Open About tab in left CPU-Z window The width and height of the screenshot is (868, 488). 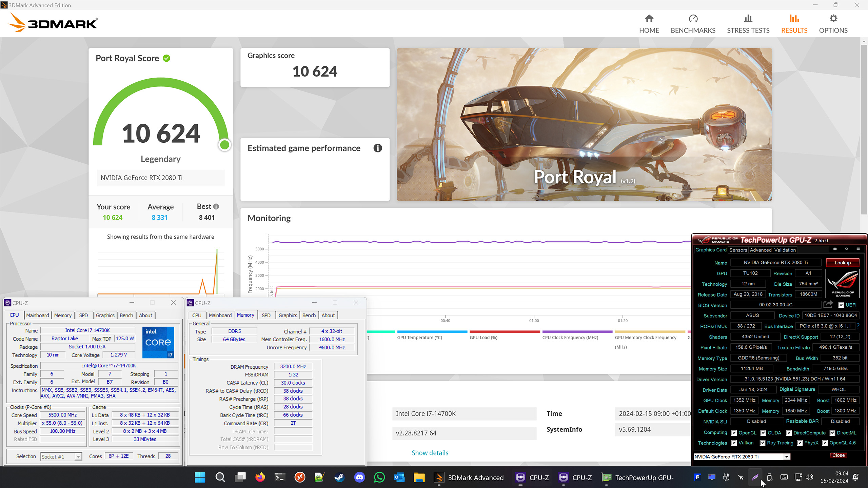click(x=145, y=315)
